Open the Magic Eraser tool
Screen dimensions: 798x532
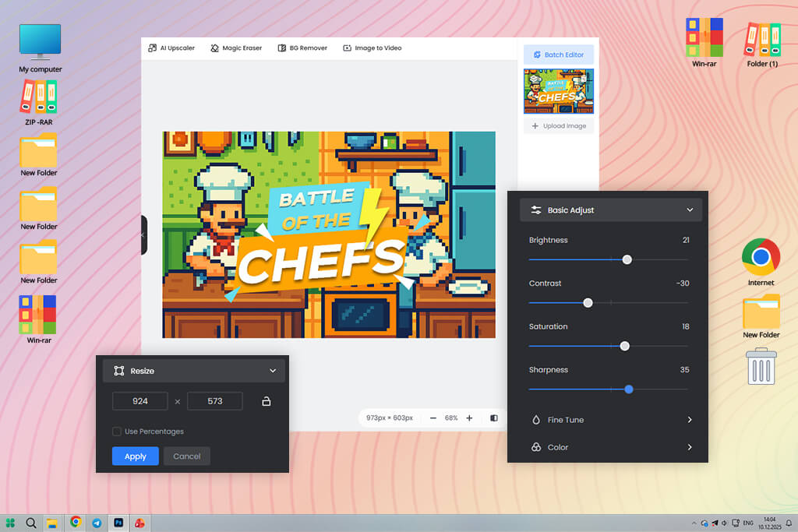tap(236, 48)
